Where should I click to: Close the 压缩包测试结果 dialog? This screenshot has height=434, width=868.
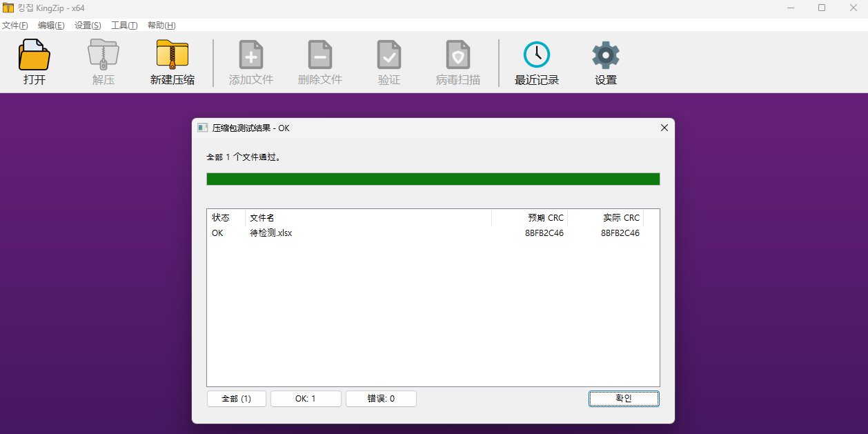click(664, 128)
